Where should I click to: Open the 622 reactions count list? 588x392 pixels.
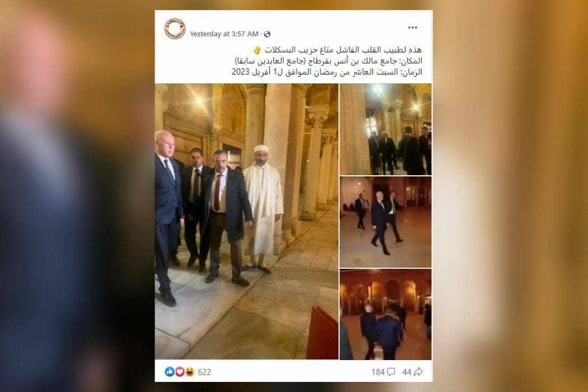point(204,372)
